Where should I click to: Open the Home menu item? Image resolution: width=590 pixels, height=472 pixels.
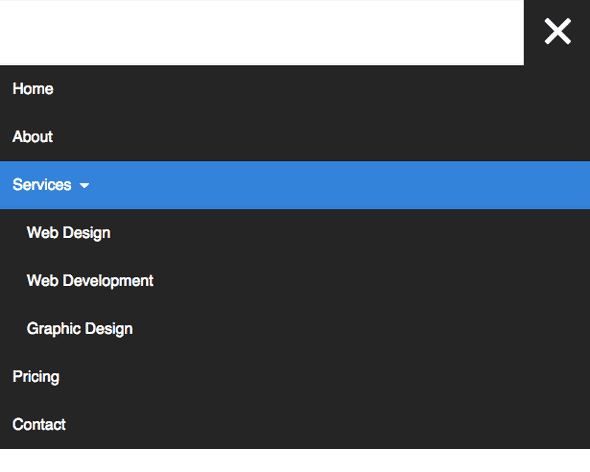coord(295,89)
